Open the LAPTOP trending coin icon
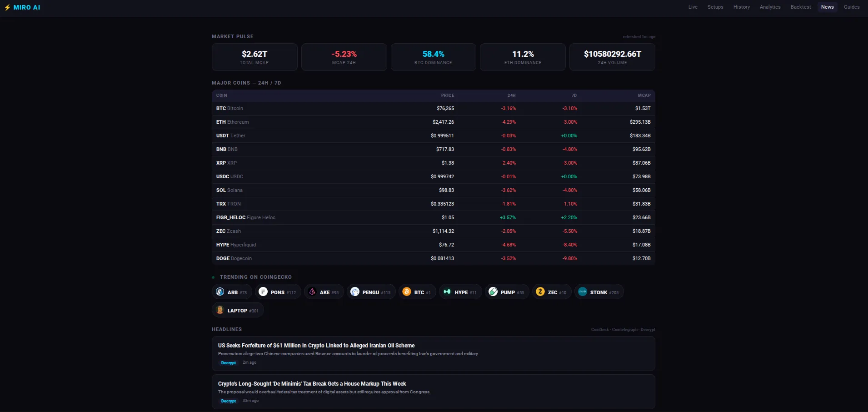Image resolution: width=868 pixels, height=412 pixels. [x=220, y=310]
